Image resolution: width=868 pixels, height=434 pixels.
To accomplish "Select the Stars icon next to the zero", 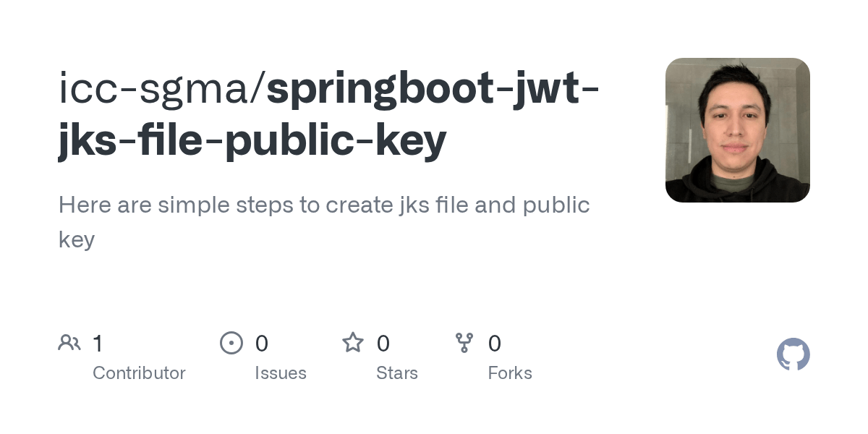I will coord(353,342).
